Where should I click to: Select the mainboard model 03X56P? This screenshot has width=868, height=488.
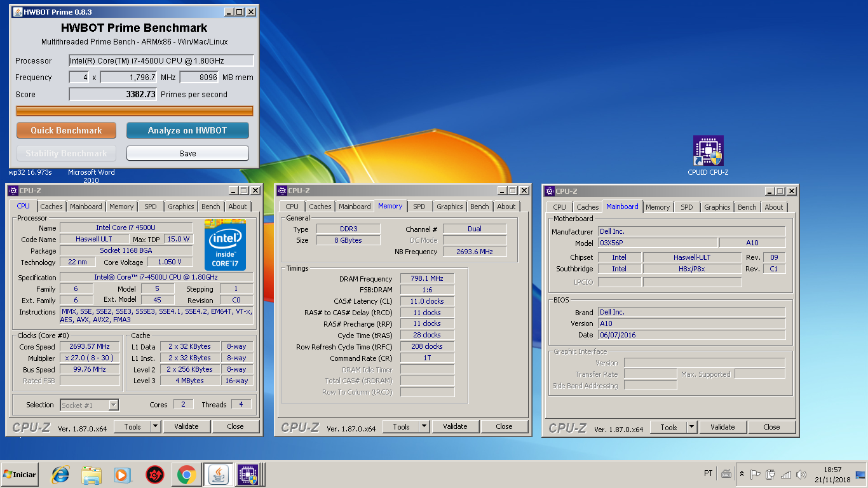(658, 243)
